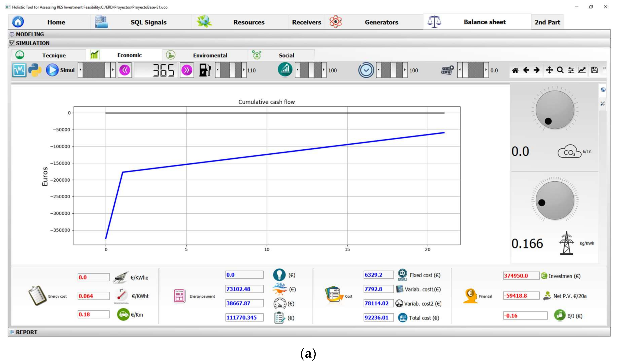Viewport: 617px width, 364px height.
Task: Click the pink forward double-arrow button
Action: pyautogui.click(x=187, y=70)
